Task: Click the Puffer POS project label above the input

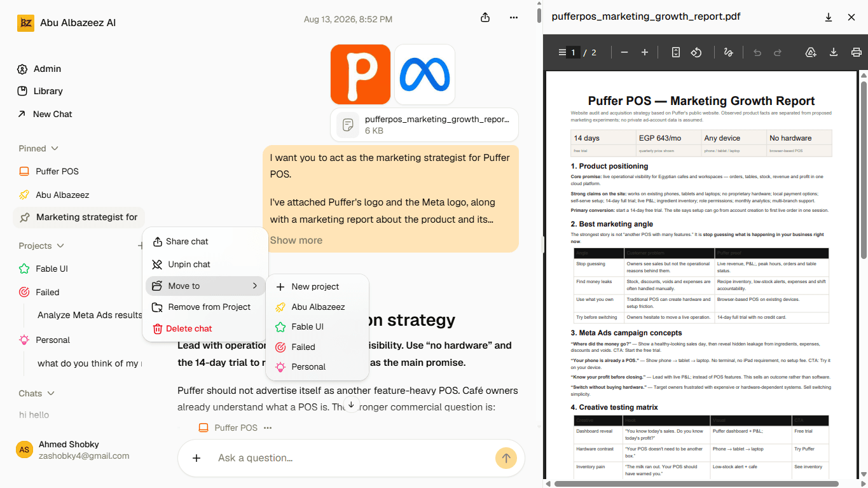Action: [228, 428]
